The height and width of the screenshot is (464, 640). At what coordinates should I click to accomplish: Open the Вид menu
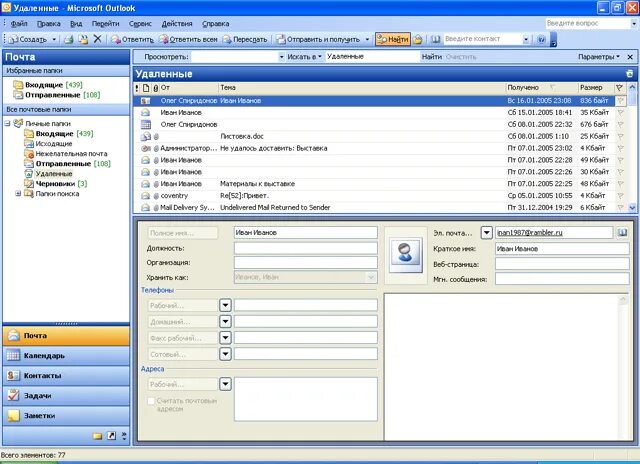click(76, 24)
